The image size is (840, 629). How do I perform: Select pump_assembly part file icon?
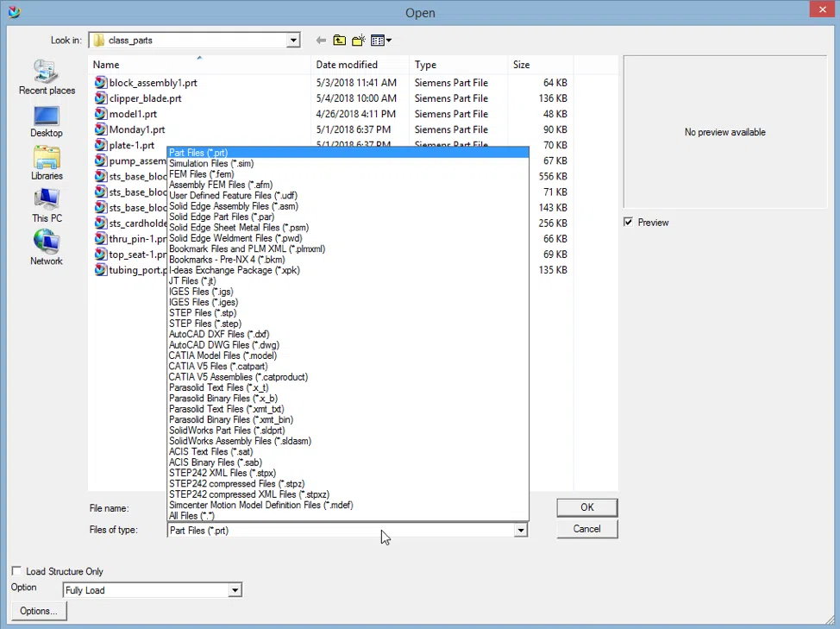tap(100, 160)
